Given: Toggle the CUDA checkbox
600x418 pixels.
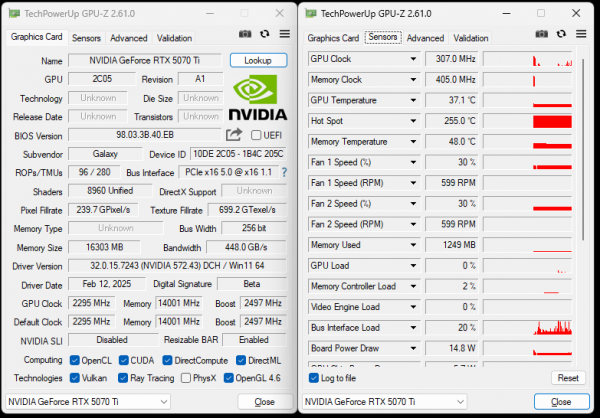Looking at the screenshot, I should [124, 360].
